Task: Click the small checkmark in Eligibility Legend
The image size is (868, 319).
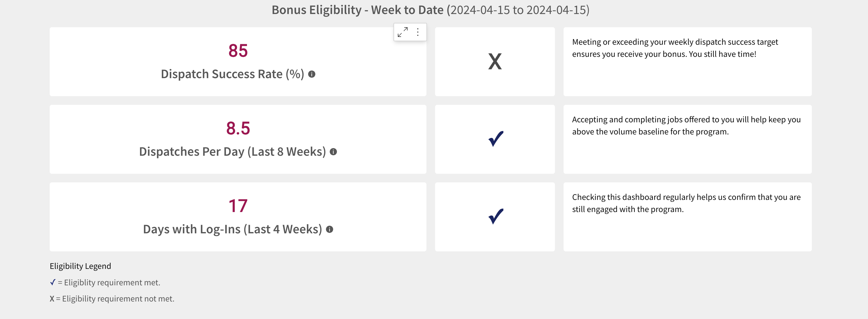Action: [53, 282]
